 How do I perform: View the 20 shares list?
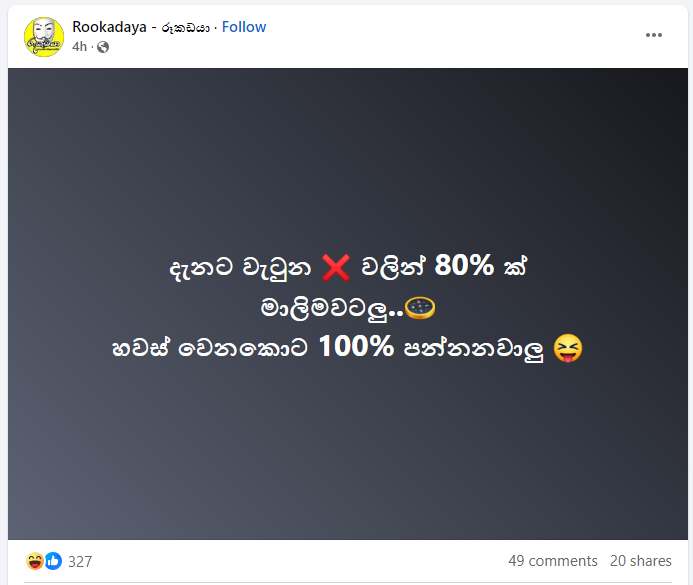click(640, 561)
